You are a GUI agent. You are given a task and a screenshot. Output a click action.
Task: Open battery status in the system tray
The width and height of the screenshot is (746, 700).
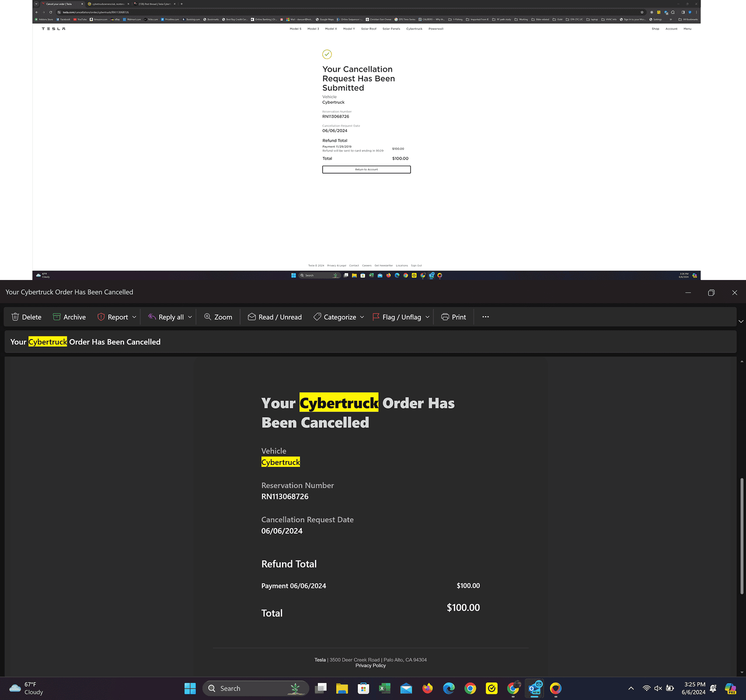pyautogui.click(x=670, y=688)
